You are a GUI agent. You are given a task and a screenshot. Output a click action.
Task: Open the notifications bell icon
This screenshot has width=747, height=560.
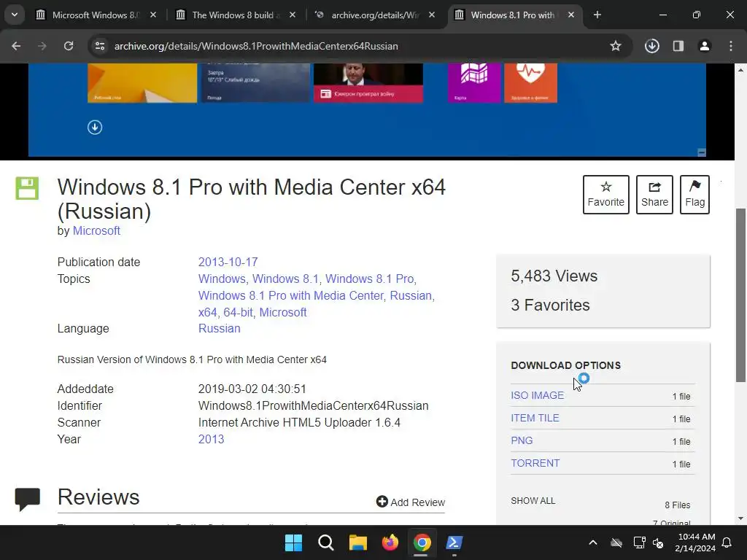click(727, 542)
